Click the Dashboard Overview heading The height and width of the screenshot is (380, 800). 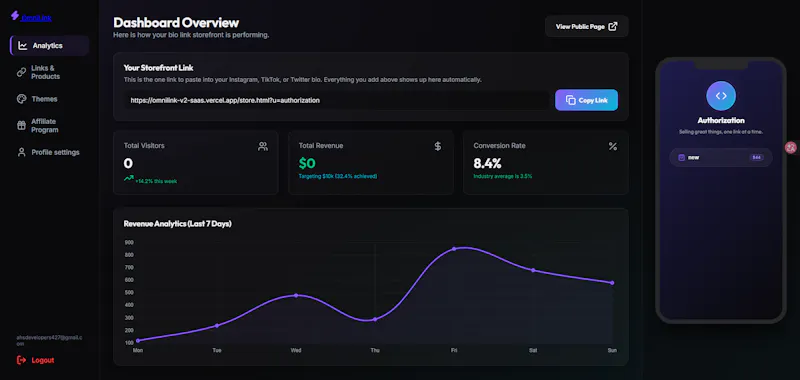(x=176, y=22)
